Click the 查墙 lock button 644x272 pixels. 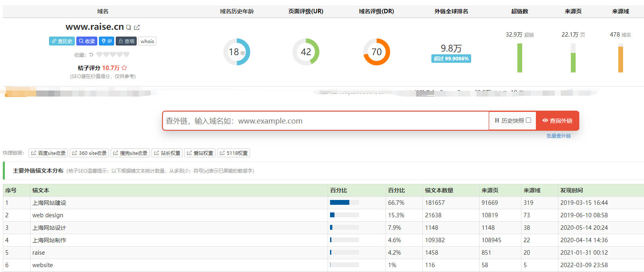click(126, 41)
